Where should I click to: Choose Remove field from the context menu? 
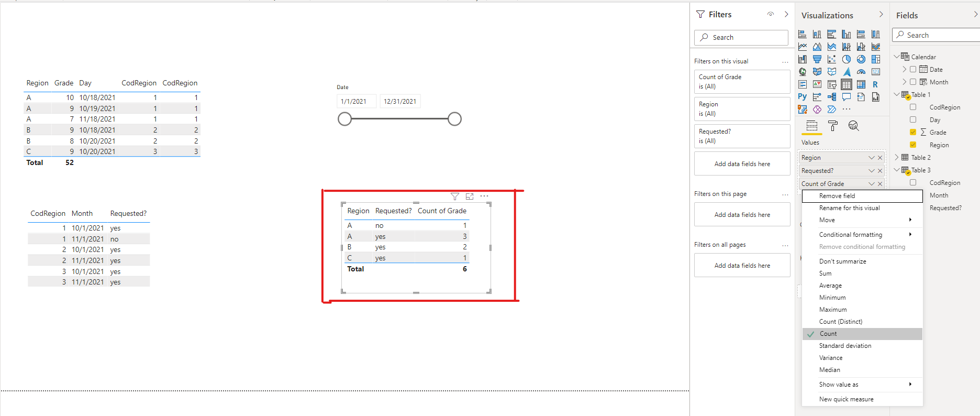[862, 196]
